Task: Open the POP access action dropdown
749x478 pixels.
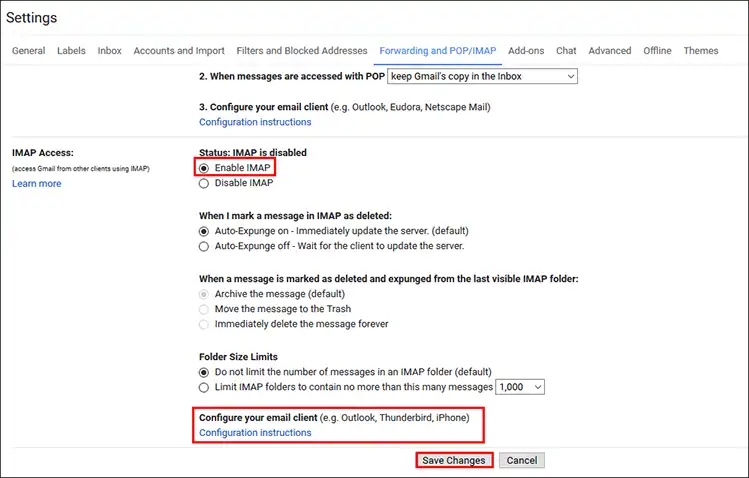Action: point(482,76)
